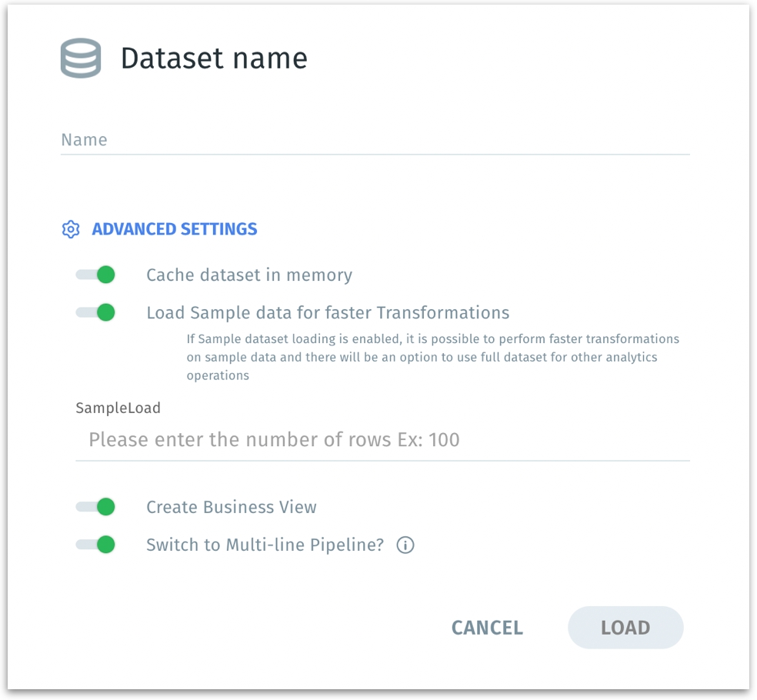
Task: Toggle the Create Business View switch
Action: [96, 507]
